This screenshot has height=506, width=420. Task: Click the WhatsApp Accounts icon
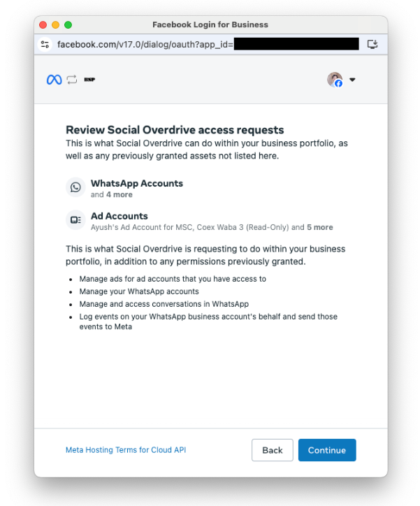[75, 187]
